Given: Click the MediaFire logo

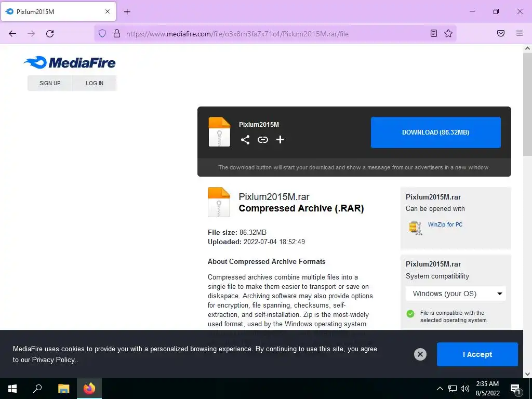Looking at the screenshot, I should coord(70,62).
